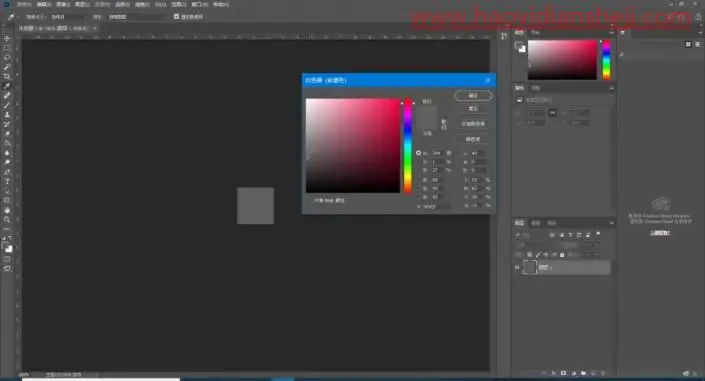This screenshot has width=705, height=381.
Task: Select the Lasso tool
Action: 7,57
